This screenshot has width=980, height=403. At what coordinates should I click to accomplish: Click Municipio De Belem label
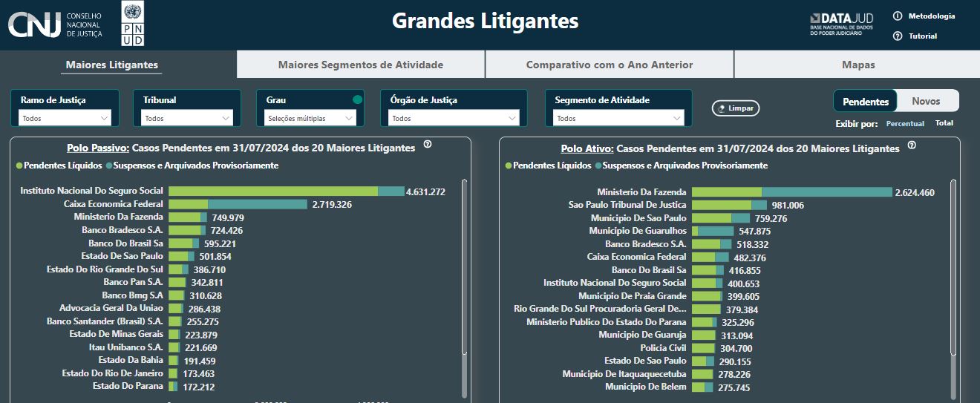646,387
